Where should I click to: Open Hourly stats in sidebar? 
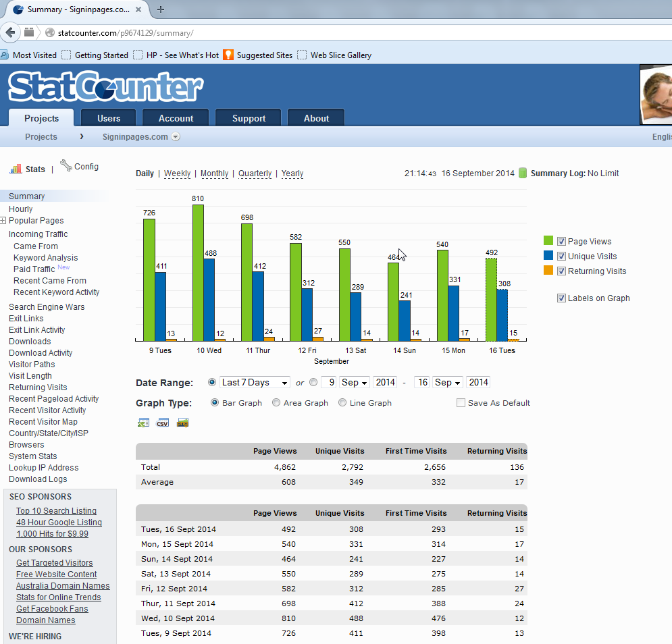tap(20, 209)
